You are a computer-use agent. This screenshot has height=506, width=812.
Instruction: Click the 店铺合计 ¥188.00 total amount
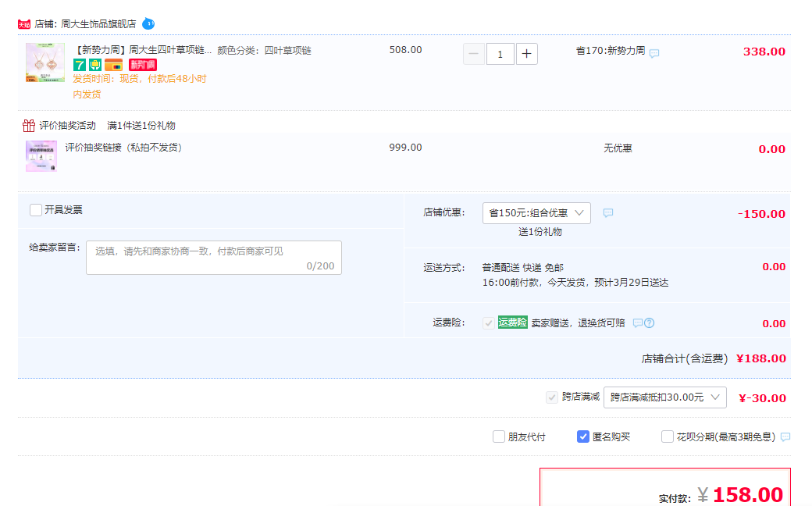(761, 358)
